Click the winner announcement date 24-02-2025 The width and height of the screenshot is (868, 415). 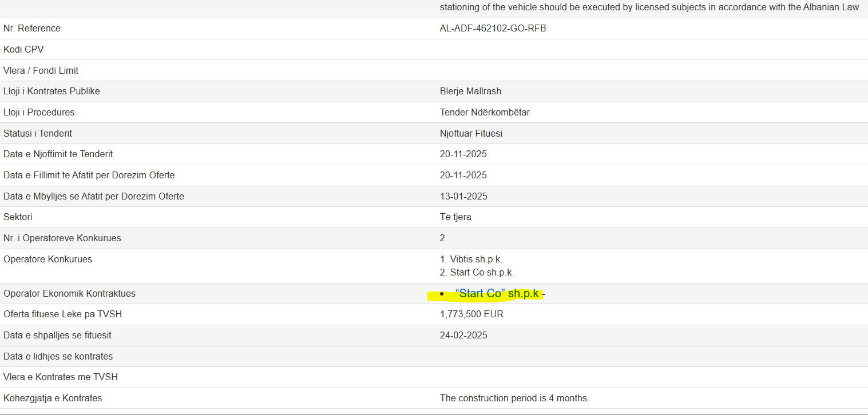point(463,336)
